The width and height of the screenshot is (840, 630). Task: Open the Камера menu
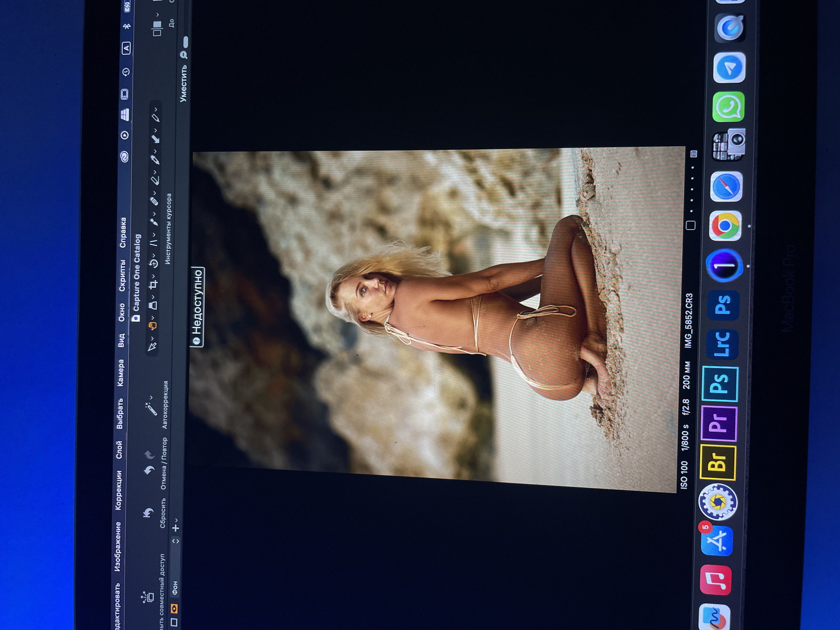tap(121, 373)
